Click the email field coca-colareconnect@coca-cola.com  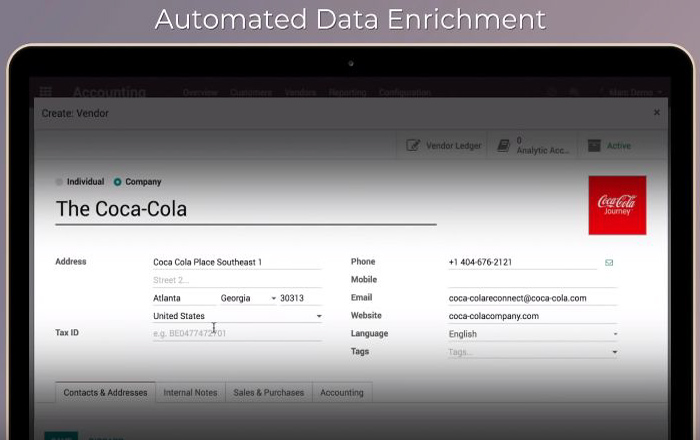533,298
